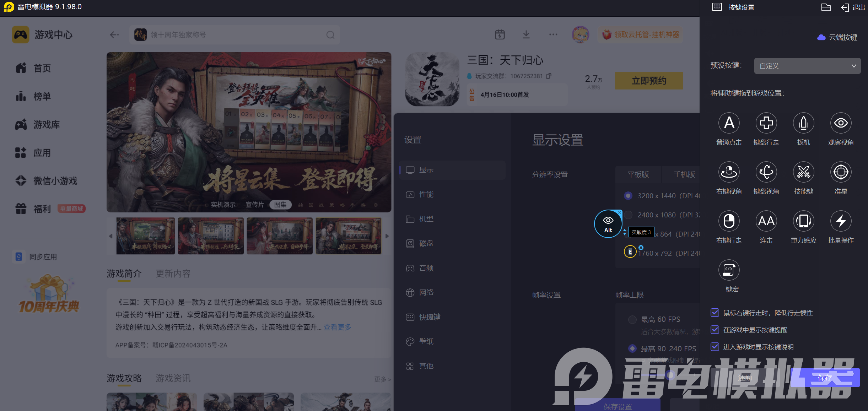
Task: Click the 还原 restore button
Action: [745, 378]
